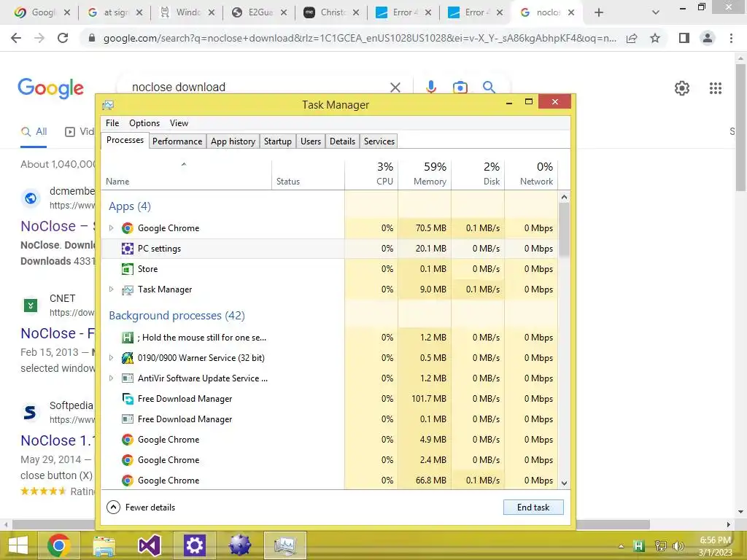This screenshot has height=560, width=747.
Task: Click Task Manager process list scrollbar thumb
Action: point(564,229)
